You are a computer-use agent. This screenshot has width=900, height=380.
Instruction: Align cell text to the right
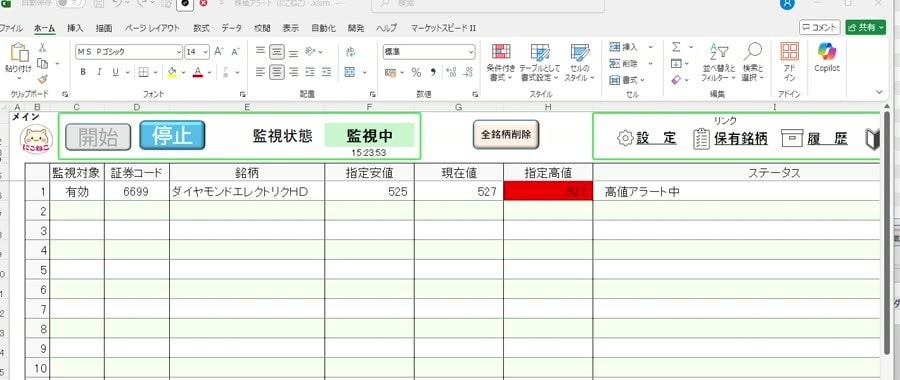[x=293, y=72]
